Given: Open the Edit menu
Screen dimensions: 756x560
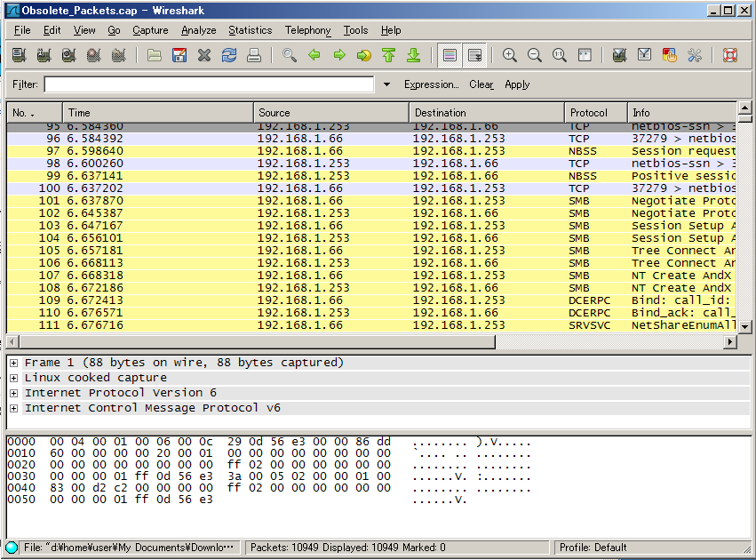Looking at the screenshot, I should pos(52,30).
